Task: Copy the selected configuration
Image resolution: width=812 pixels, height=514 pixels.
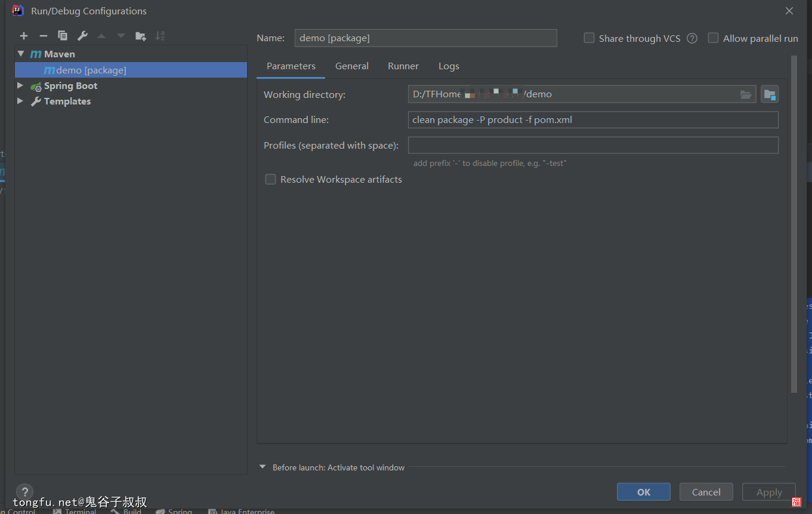Action: pyautogui.click(x=63, y=36)
